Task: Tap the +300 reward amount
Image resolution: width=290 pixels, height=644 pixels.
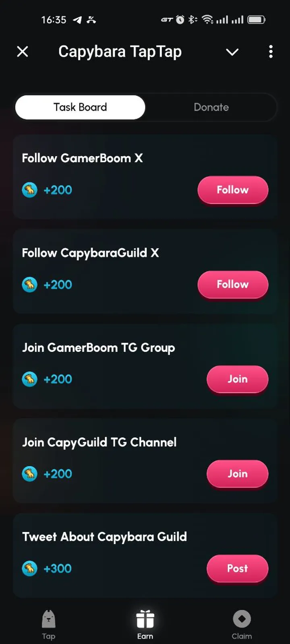Action: click(x=58, y=568)
